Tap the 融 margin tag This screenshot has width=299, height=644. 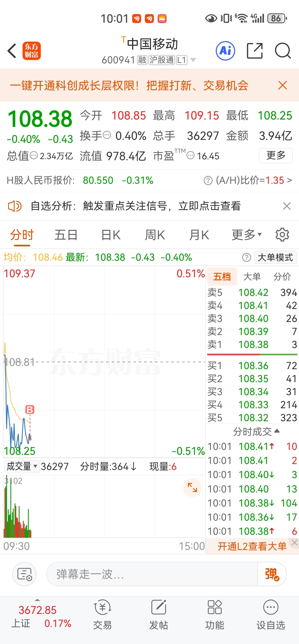pos(142,60)
